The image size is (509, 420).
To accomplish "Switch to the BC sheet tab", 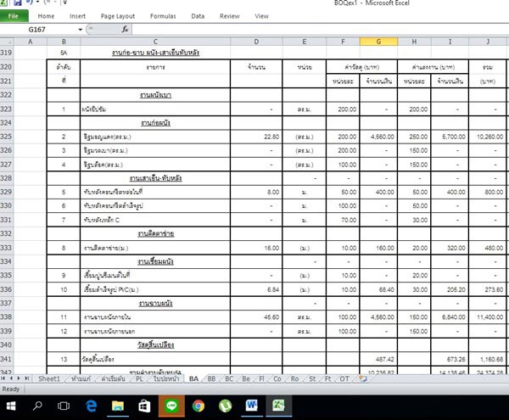I will point(229,378).
